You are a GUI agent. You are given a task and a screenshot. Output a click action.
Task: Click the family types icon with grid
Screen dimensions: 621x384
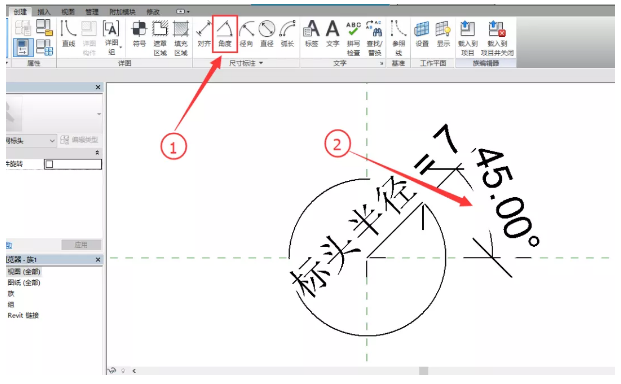click(44, 47)
